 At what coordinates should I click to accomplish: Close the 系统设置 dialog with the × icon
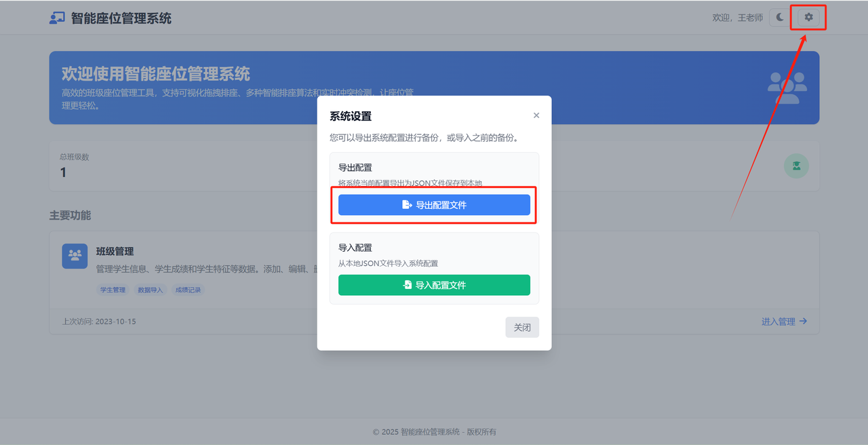(x=536, y=115)
